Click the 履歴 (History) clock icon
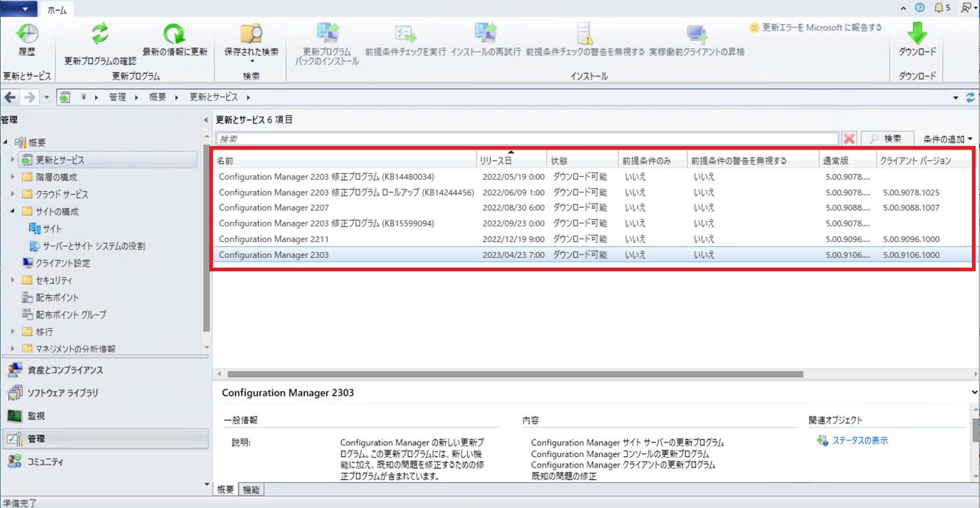 (27, 34)
